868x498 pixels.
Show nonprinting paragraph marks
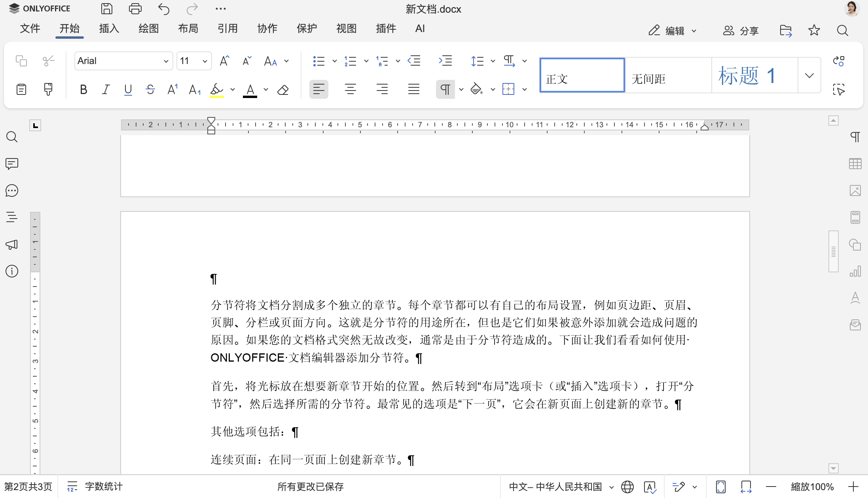pos(446,89)
